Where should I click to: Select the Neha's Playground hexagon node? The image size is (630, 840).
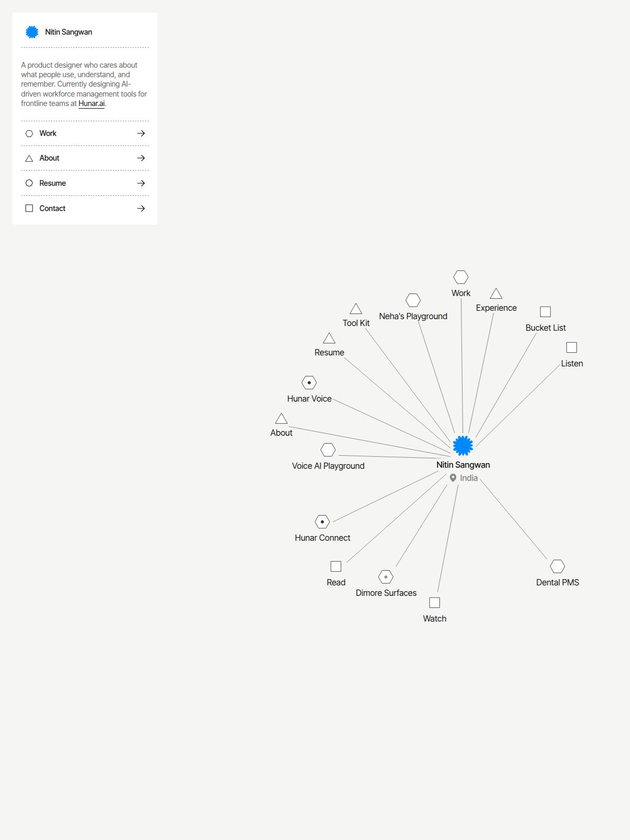(x=413, y=300)
